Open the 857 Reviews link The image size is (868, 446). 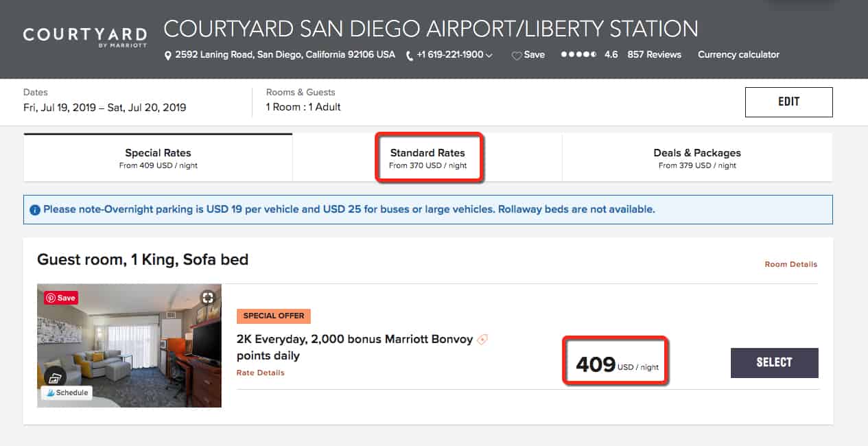(x=655, y=55)
